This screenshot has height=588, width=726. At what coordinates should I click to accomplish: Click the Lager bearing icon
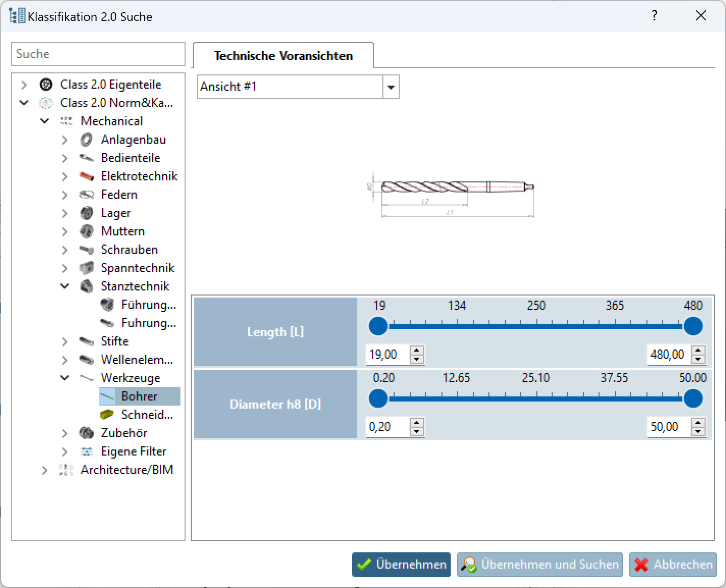click(x=87, y=212)
